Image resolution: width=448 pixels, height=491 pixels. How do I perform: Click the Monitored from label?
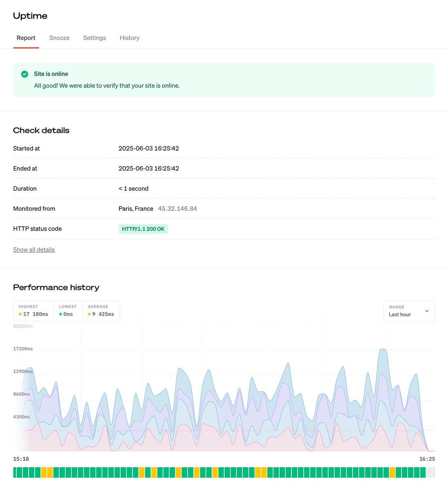(34, 209)
